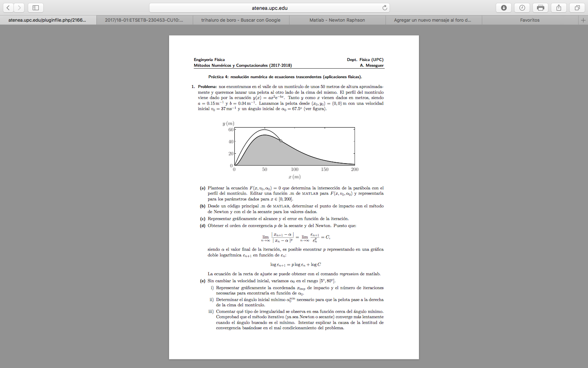Click sub-item ii) 'Determinar el ángulo inicial mínimo'
This screenshot has height=368, width=588.
(x=296, y=302)
